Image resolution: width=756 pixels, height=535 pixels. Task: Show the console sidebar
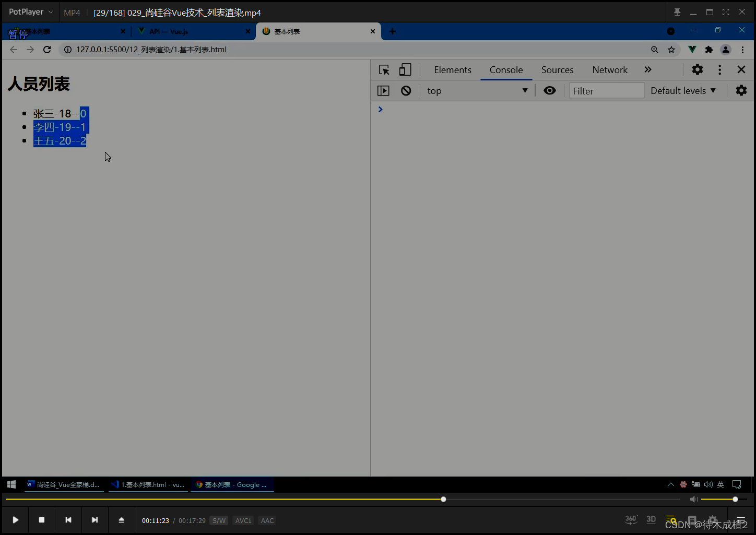click(383, 91)
